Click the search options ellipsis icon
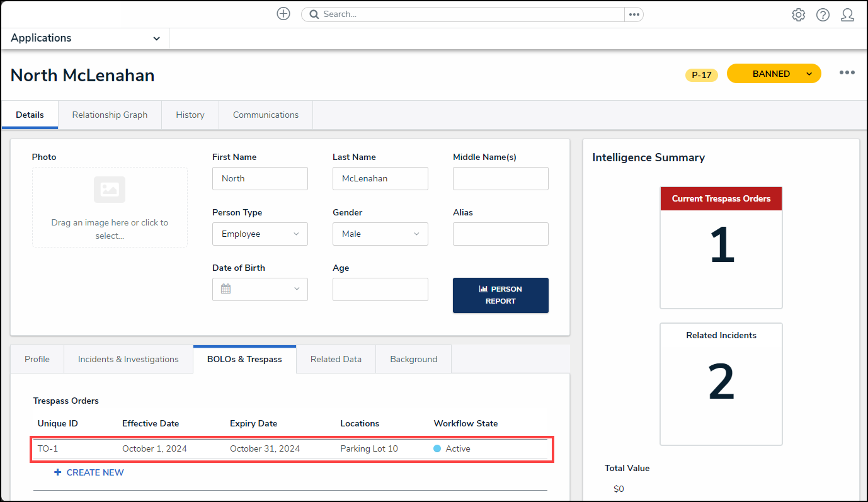868x502 pixels. click(x=634, y=14)
